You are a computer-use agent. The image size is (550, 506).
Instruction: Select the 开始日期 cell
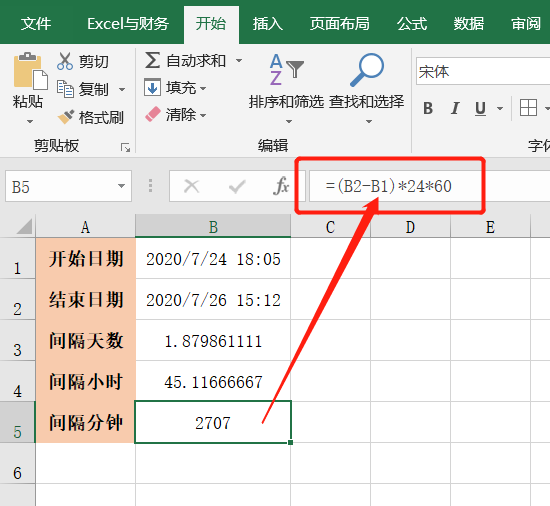point(85,259)
